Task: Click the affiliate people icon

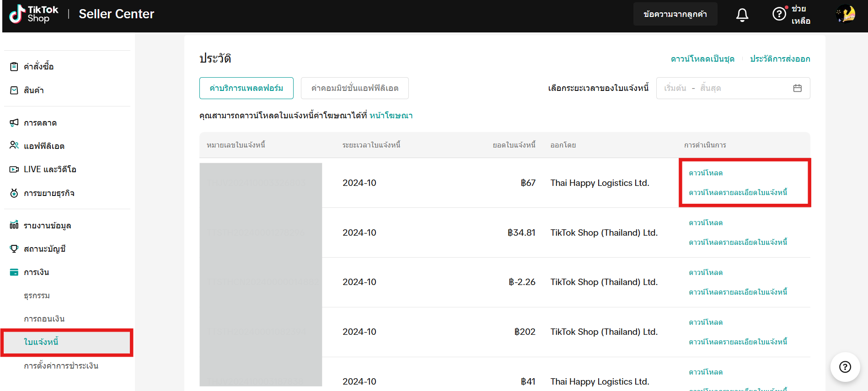Action: [14, 146]
